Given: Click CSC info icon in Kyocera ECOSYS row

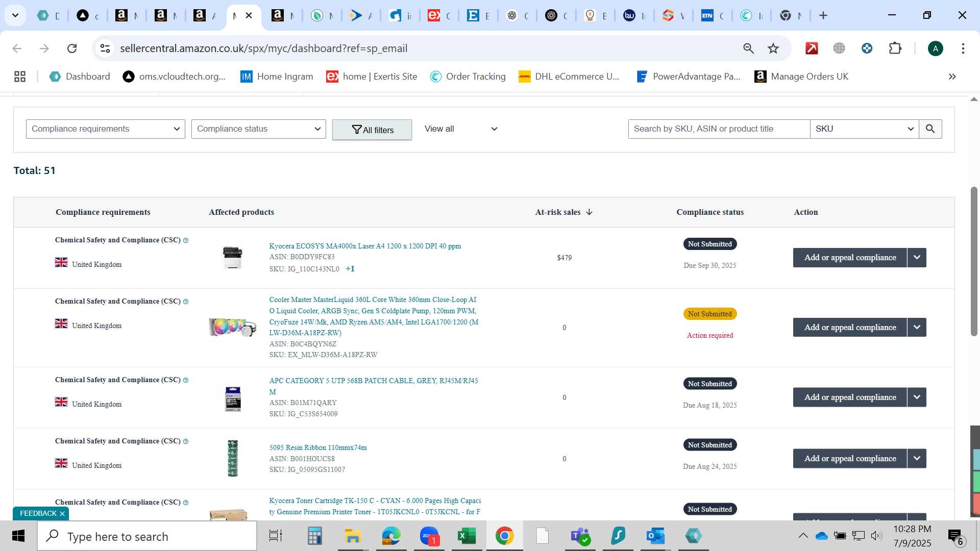Looking at the screenshot, I should point(186,240).
